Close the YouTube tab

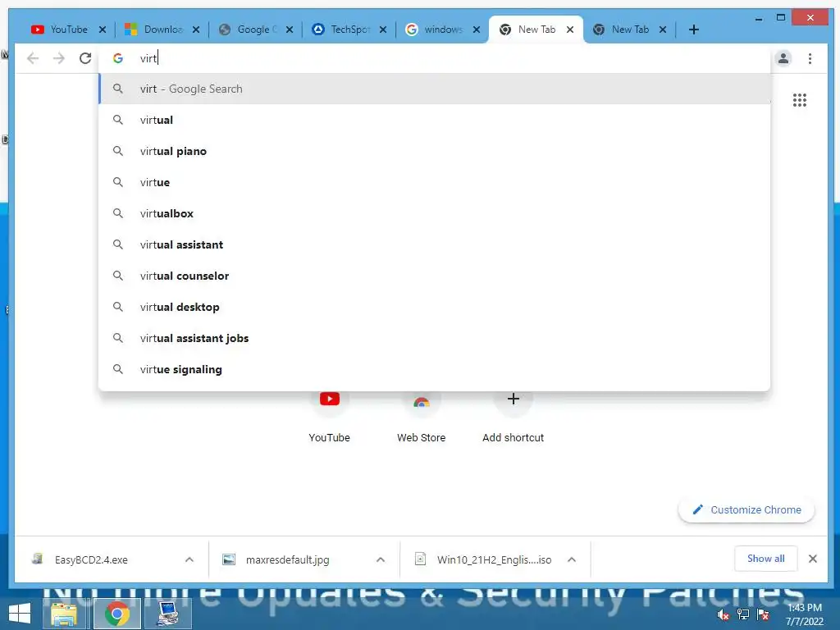click(x=103, y=30)
